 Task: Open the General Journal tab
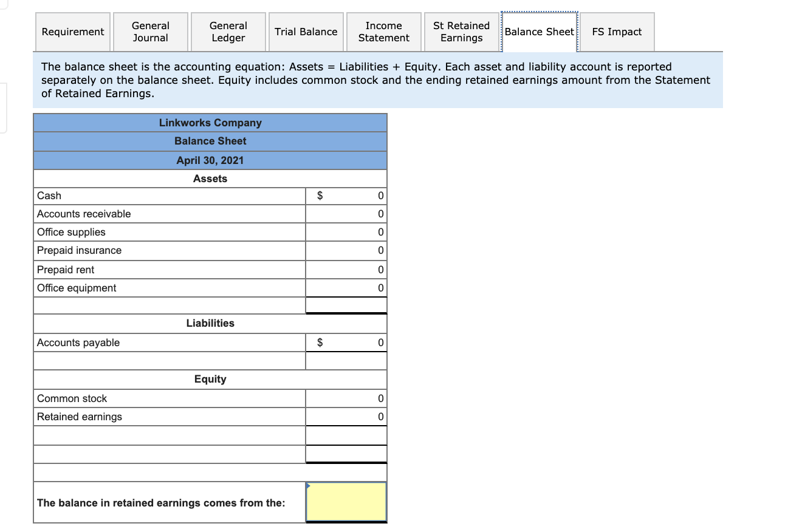(x=150, y=32)
